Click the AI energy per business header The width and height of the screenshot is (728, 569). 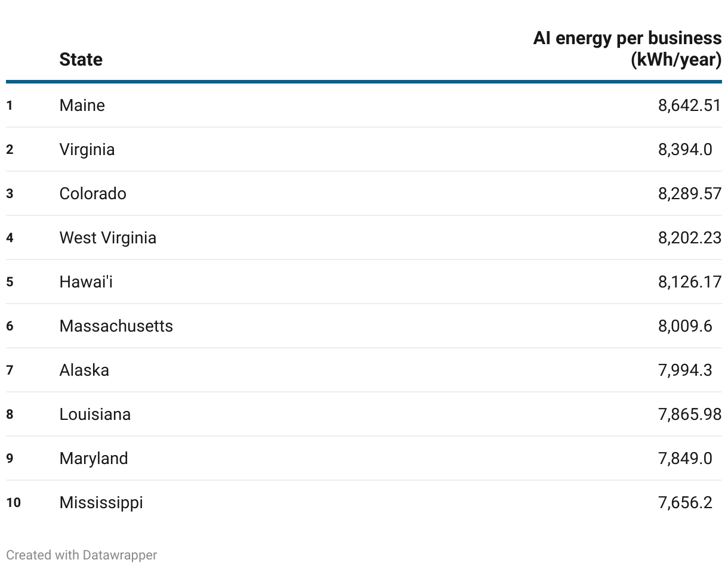[x=627, y=49]
